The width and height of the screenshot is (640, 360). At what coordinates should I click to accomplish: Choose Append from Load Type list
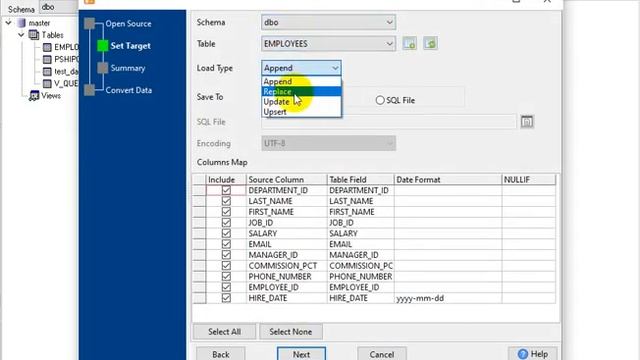(x=301, y=81)
